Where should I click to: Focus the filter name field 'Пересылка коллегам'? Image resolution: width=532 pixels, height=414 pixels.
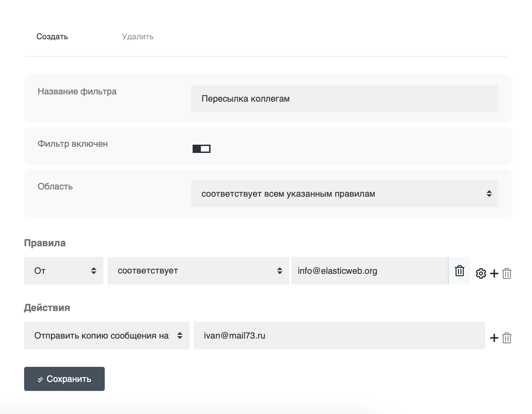pos(345,99)
